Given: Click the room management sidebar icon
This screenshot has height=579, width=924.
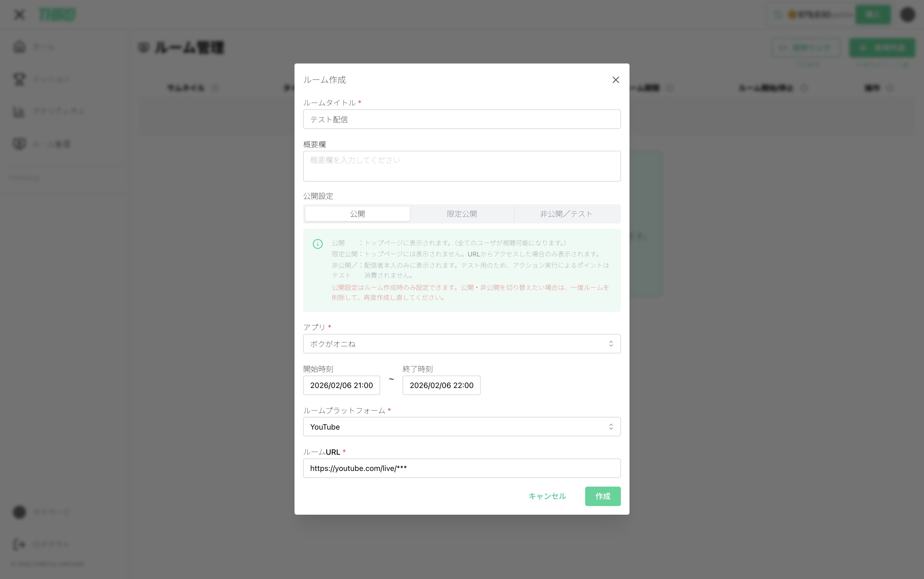Looking at the screenshot, I should click(x=19, y=144).
